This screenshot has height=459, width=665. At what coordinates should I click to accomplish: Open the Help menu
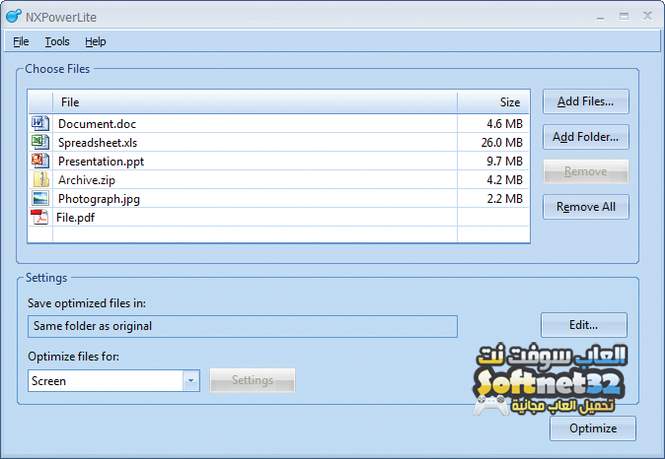(95, 42)
